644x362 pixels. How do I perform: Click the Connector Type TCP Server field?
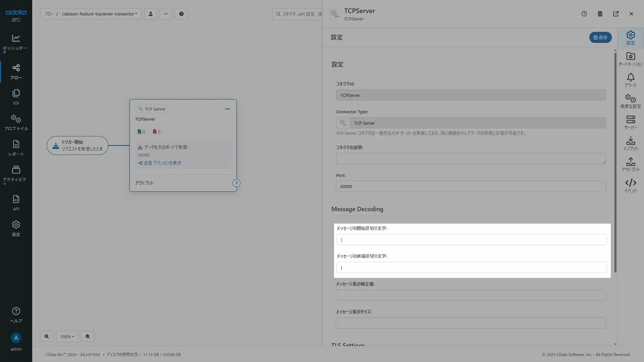tap(471, 123)
